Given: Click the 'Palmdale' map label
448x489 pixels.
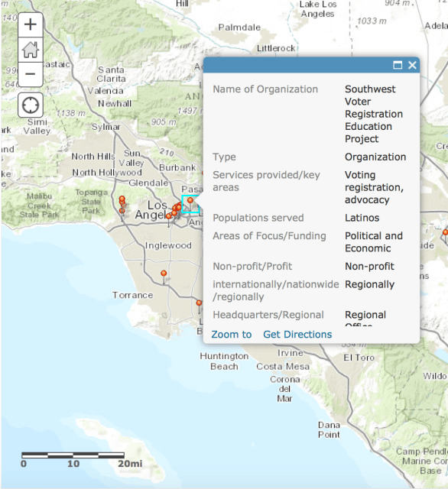Looking at the screenshot, I should (239, 28).
